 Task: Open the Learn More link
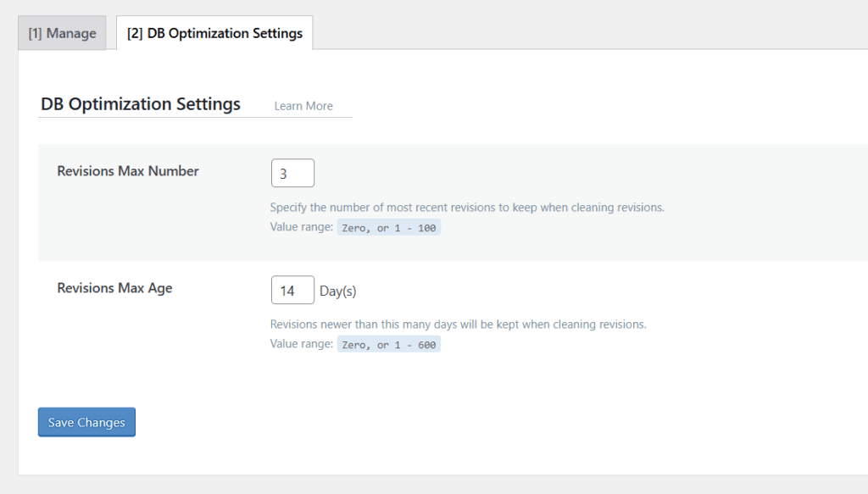click(303, 105)
